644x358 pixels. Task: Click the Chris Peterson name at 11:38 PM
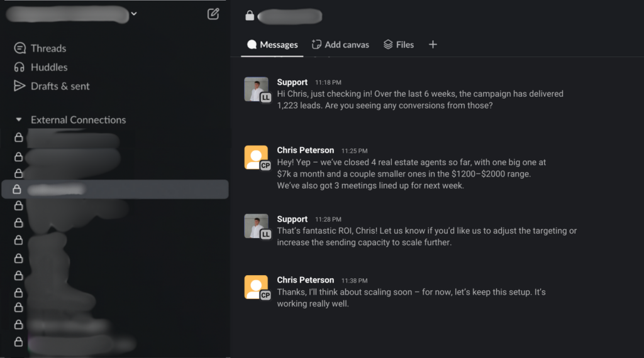pos(305,280)
